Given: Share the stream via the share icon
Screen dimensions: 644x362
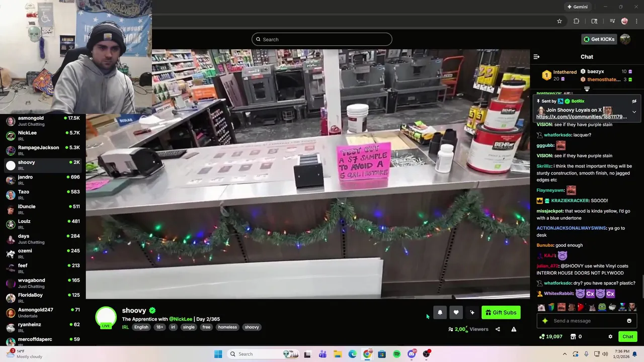Looking at the screenshot, I should [498, 329].
